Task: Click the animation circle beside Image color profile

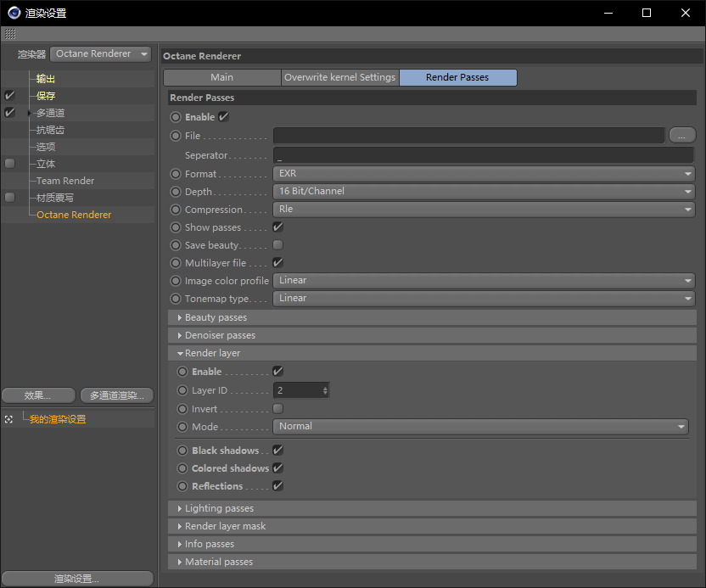Action: click(176, 281)
